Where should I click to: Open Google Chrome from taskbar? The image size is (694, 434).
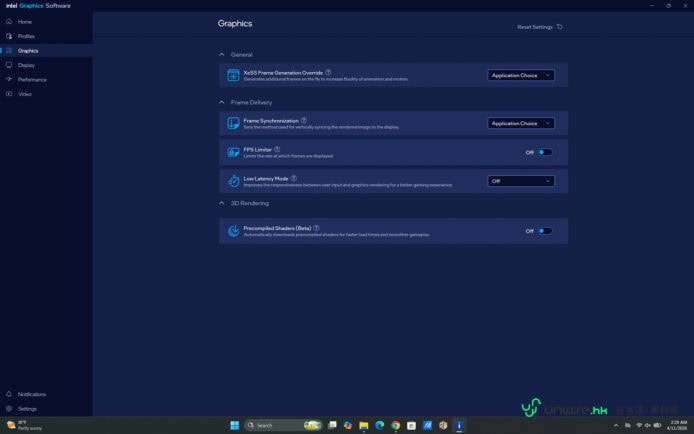coord(396,425)
